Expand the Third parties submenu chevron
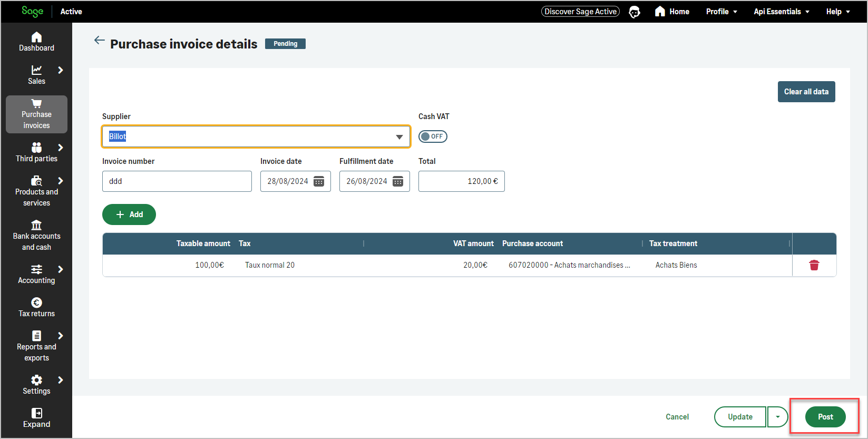The image size is (868, 439). pos(61,148)
